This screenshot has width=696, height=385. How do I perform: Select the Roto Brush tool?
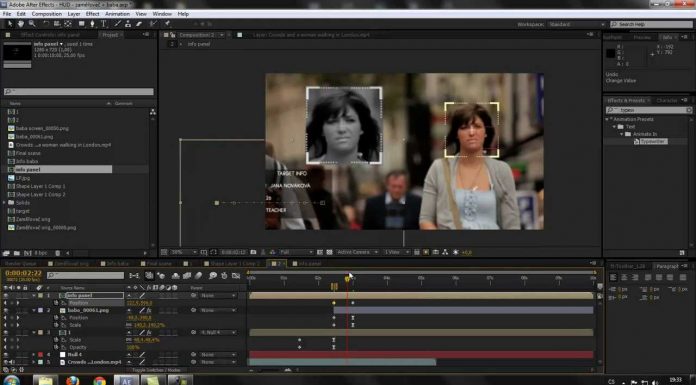click(153, 24)
